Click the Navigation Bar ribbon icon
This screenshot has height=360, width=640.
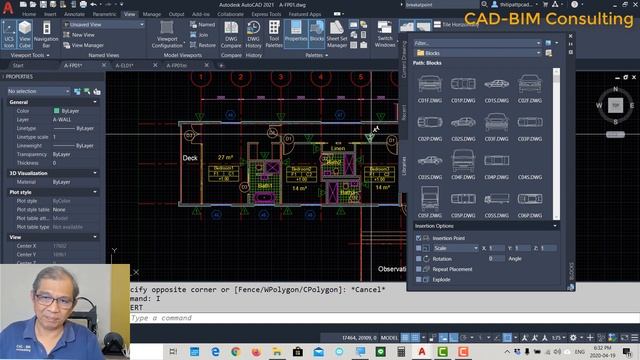[x=46, y=35]
